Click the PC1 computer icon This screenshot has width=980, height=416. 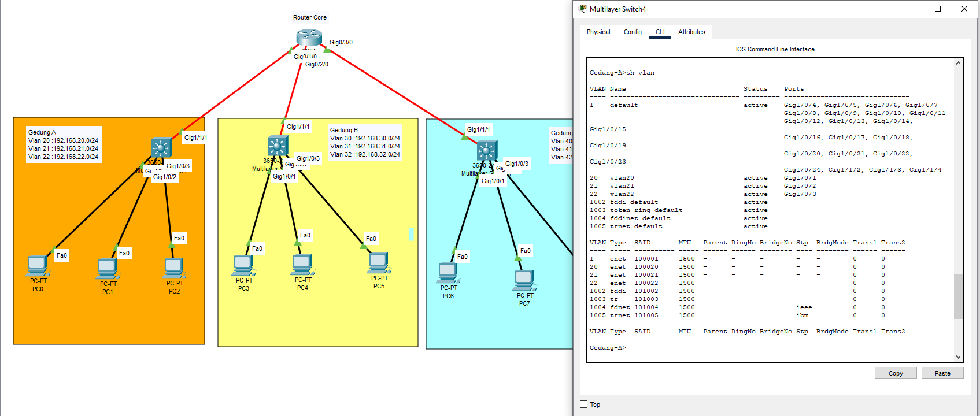tap(108, 269)
